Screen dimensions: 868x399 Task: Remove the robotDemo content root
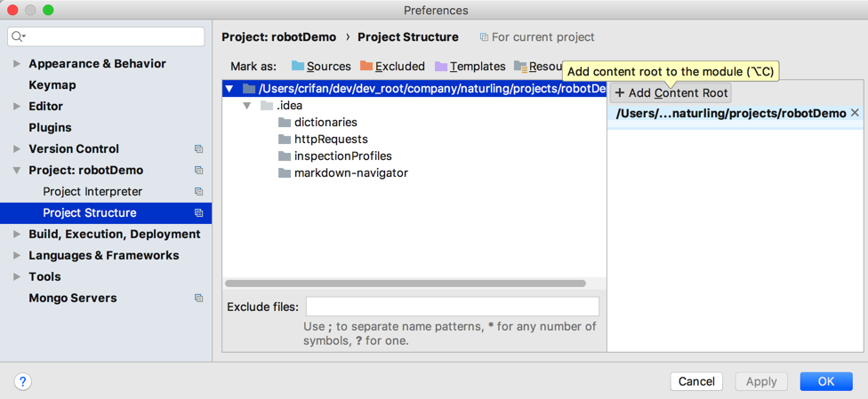tap(855, 113)
